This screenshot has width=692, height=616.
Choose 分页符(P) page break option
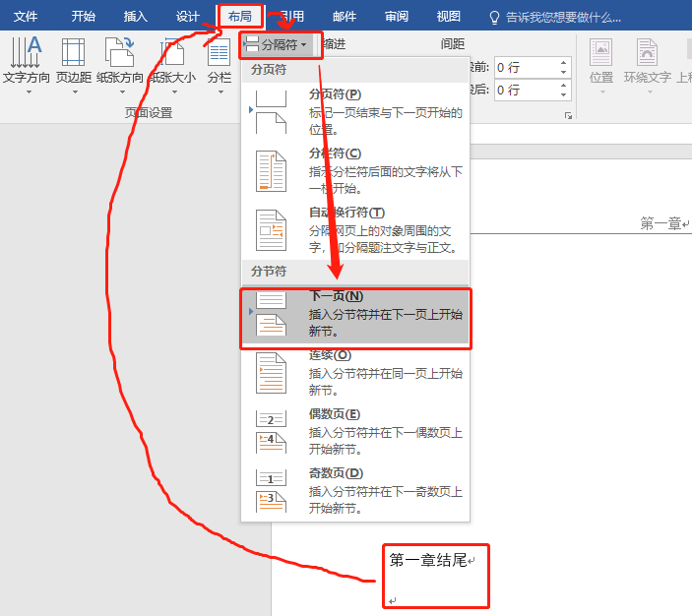point(355,112)
